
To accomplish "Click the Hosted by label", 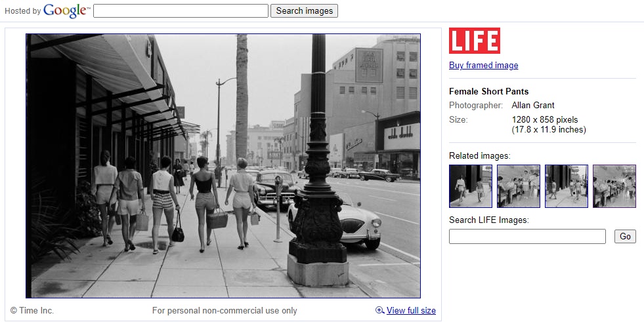I will coord(22,11).
